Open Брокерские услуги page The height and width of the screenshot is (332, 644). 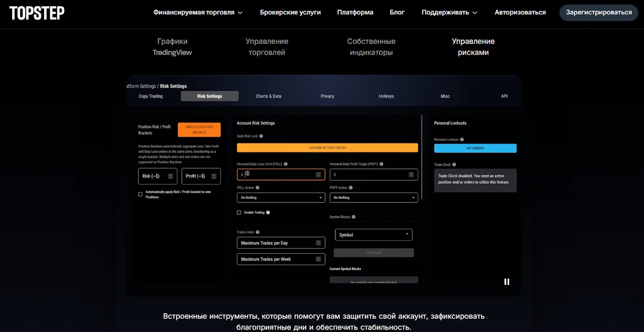tap(290, 12)
